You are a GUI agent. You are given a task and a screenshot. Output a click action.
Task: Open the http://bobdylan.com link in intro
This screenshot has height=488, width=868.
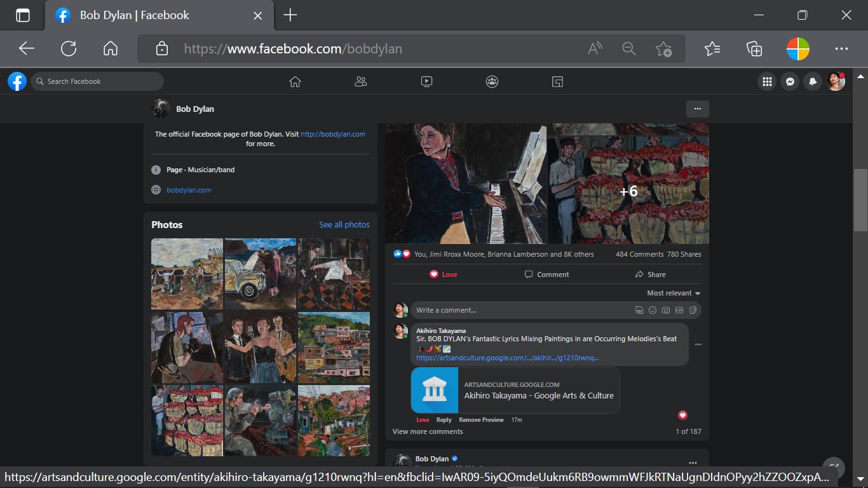coord(333,134)
